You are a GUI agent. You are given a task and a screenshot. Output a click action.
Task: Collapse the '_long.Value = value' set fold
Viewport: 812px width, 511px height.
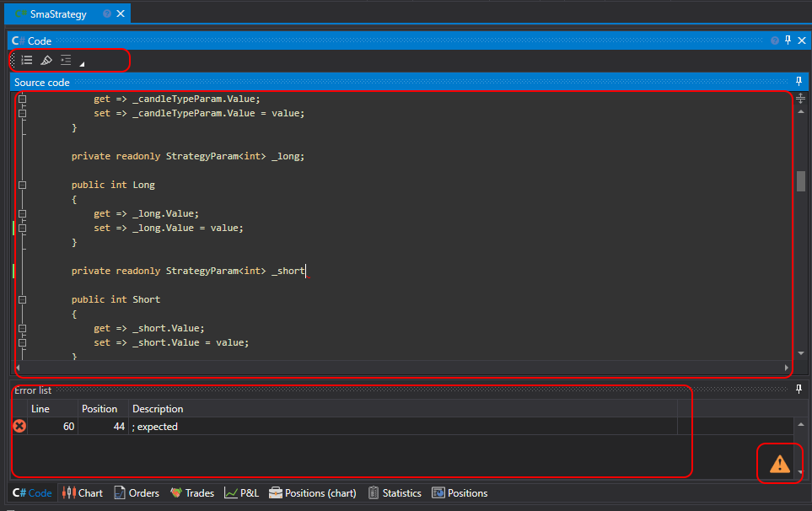(22, 228)
